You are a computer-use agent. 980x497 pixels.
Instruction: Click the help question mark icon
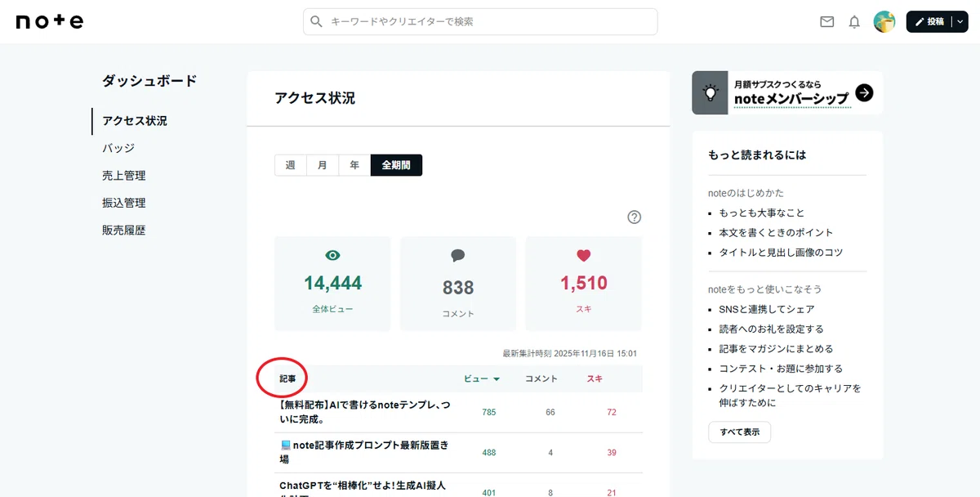tap(635, 217)
